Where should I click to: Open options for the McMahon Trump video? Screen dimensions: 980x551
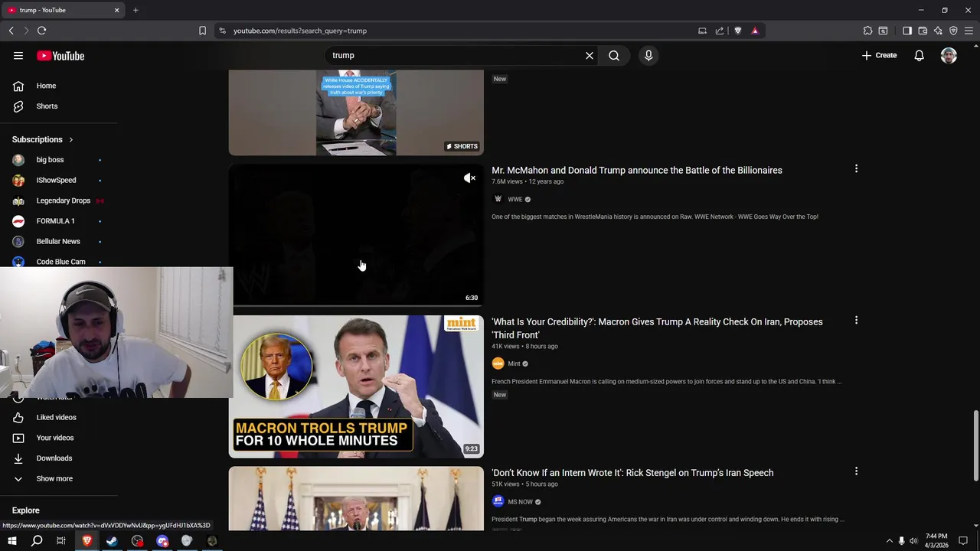856,169
